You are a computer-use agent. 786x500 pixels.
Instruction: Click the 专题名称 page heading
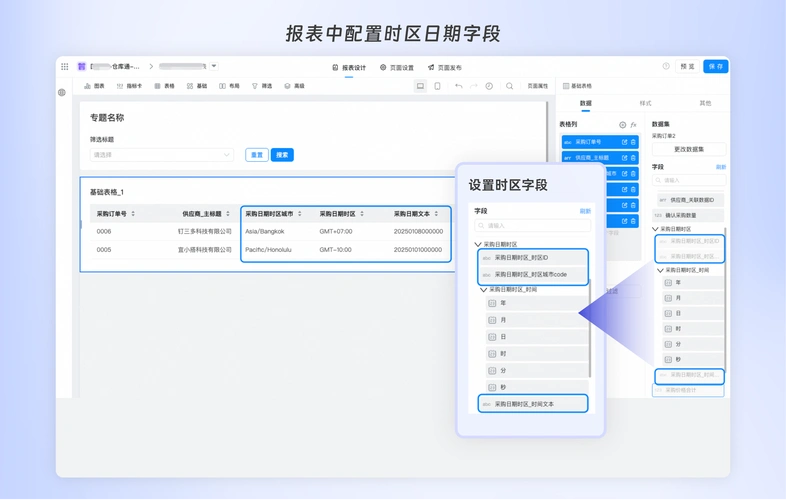click(x=107, y=118)
